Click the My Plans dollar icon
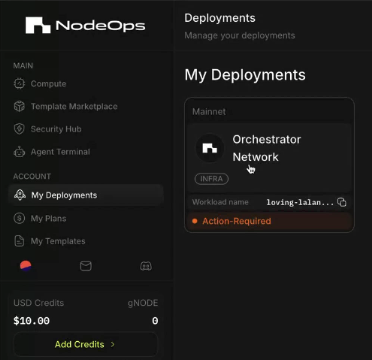 coord(19,218)
